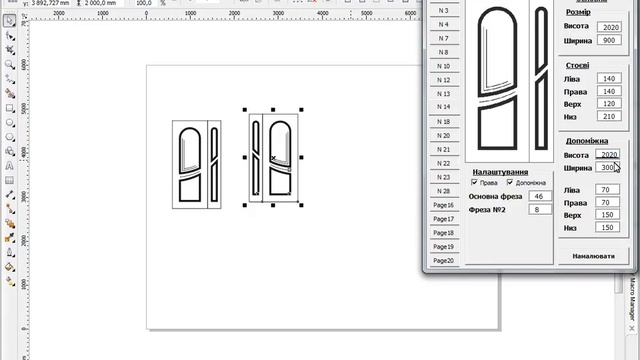Open the Fill bucket tool
Screen dimensions: 640x360
click(9, 267)
